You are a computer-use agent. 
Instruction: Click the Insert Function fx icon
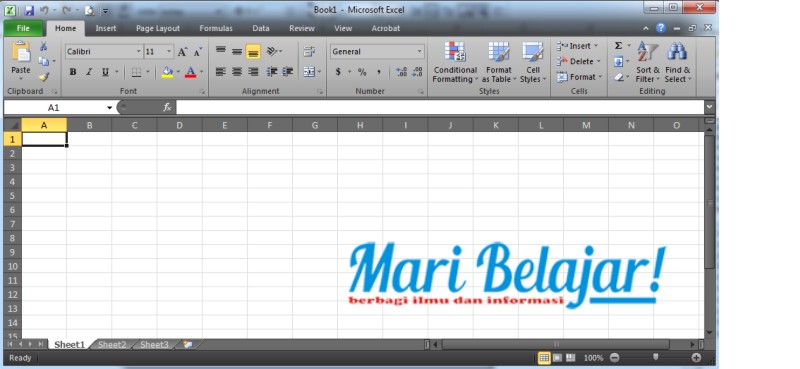coord(167,107)
